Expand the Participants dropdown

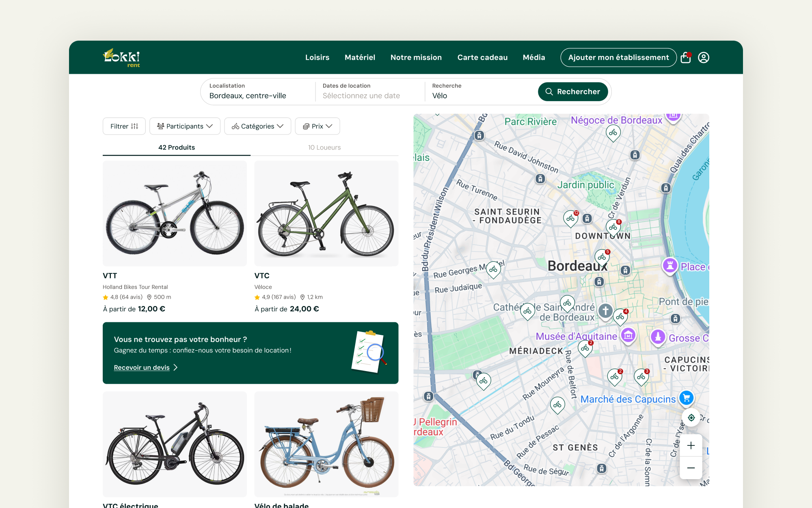click(185, 126)
